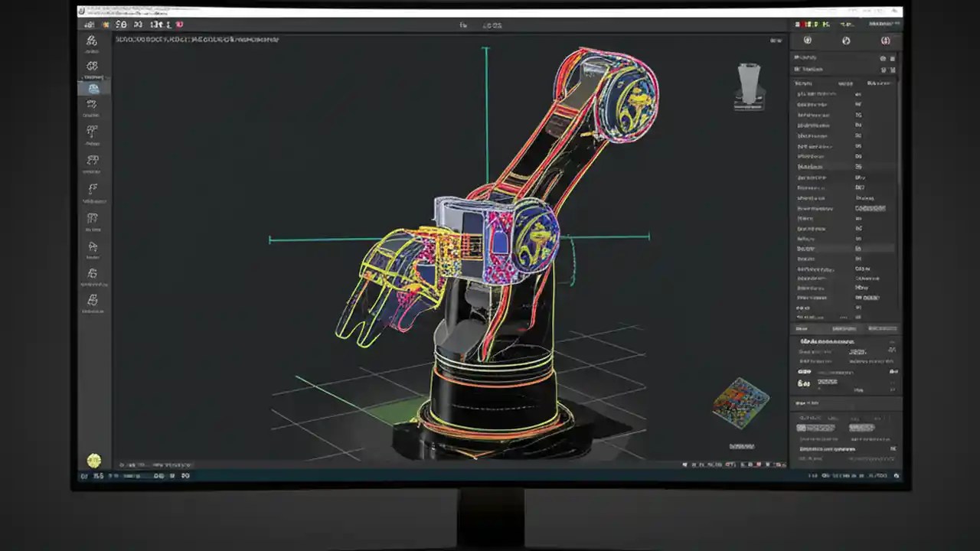Open the leftmost circular icon above the properties panel
This screenshot has height=551, width=980.
pyautogui.click(x=807, y=40)
